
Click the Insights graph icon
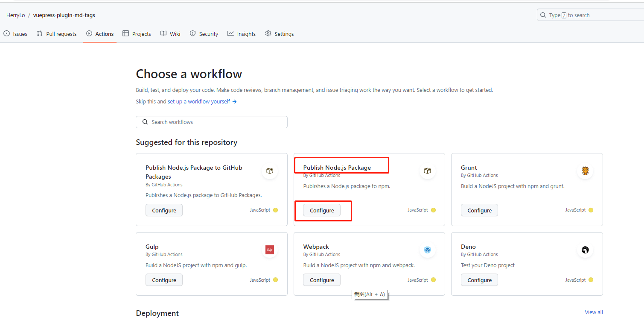point(230,33)
